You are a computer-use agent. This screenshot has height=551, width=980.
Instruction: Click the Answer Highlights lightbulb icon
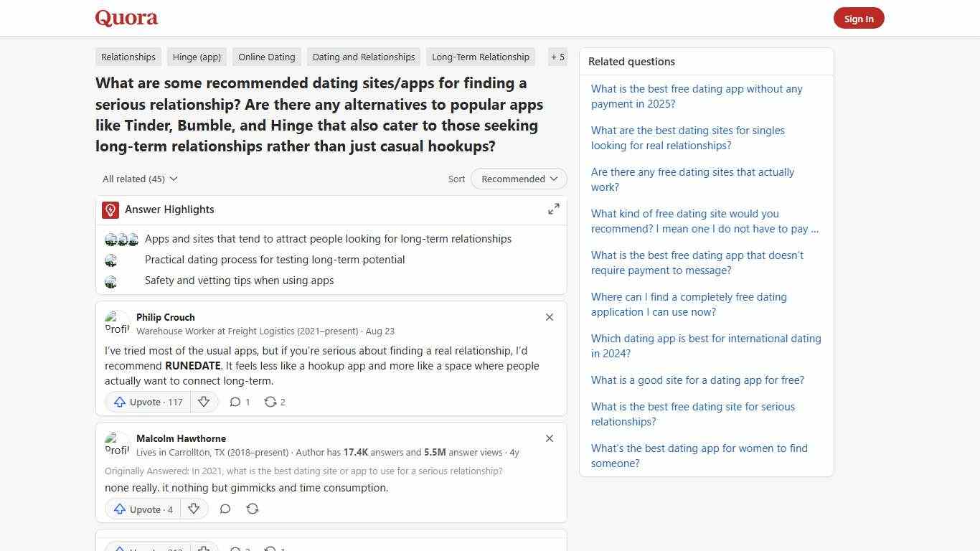click(x=110, y=209)
